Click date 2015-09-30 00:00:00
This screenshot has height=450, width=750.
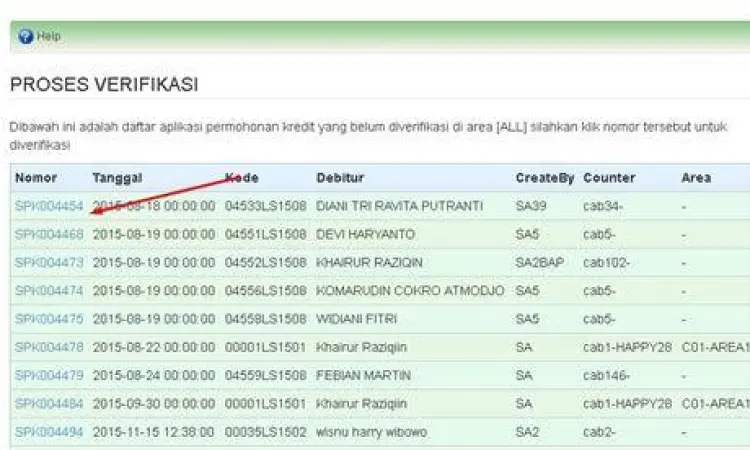(154, 404)
